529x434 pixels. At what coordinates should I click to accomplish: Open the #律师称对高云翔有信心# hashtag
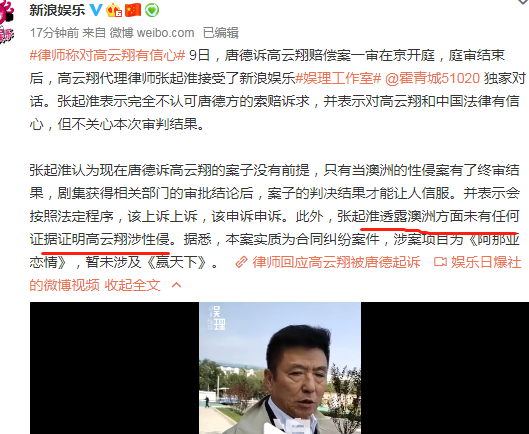pos(107,55)
